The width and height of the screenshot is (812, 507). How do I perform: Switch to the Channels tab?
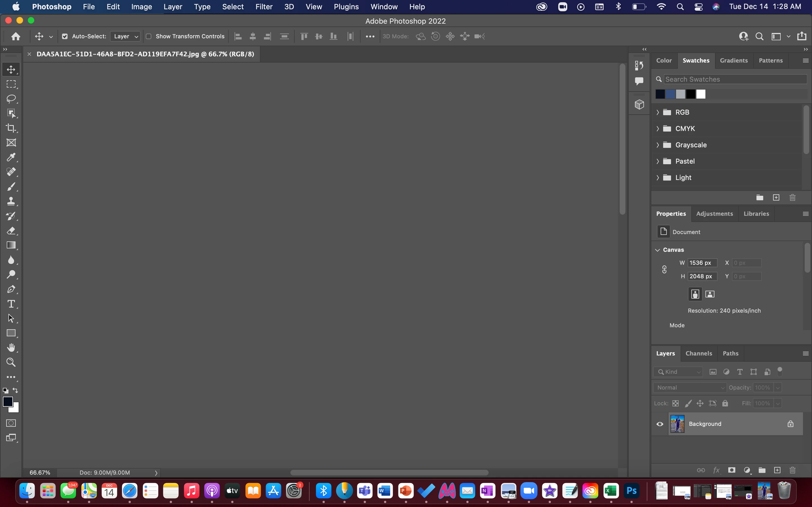click(699, 353)
